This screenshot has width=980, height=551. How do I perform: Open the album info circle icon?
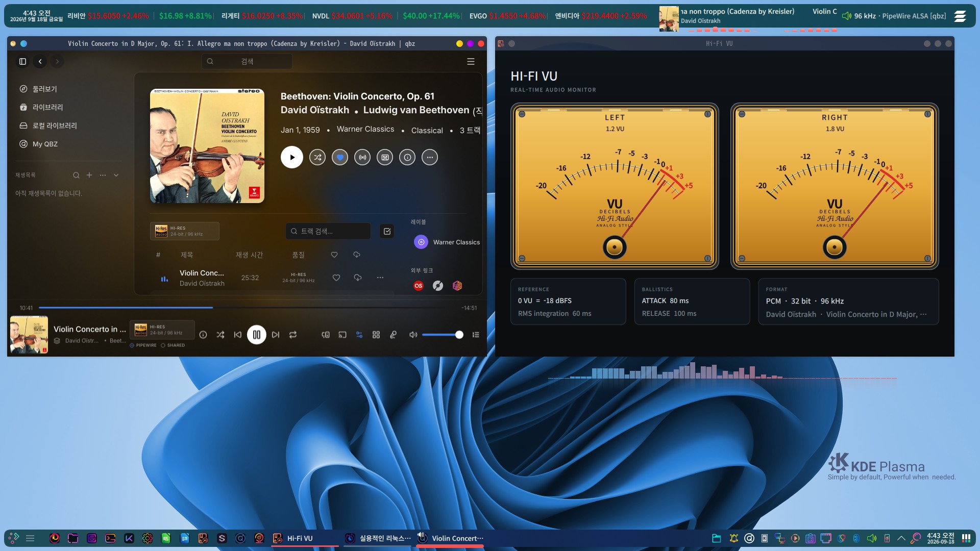point(407,157)
